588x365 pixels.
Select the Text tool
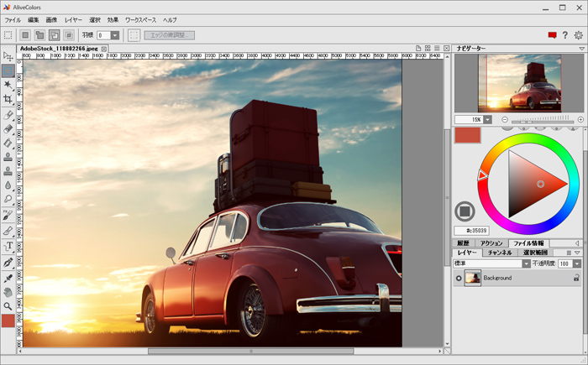pos(8,246)
